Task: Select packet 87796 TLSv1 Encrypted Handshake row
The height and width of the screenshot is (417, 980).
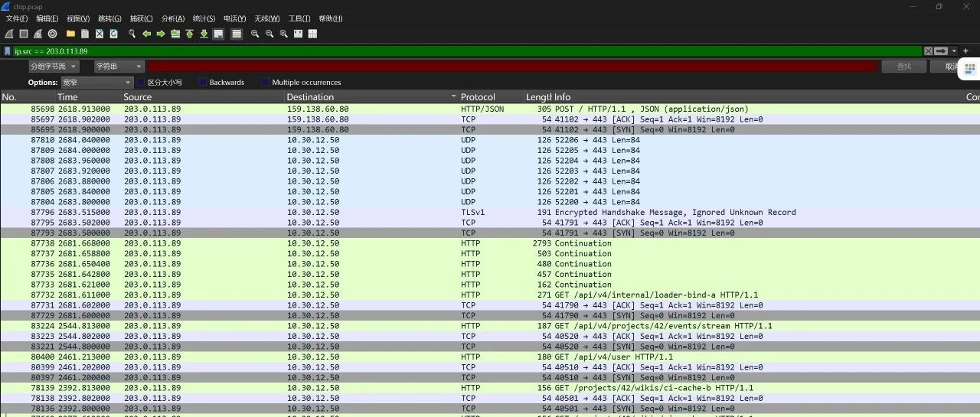Action: tap(490, 212)
